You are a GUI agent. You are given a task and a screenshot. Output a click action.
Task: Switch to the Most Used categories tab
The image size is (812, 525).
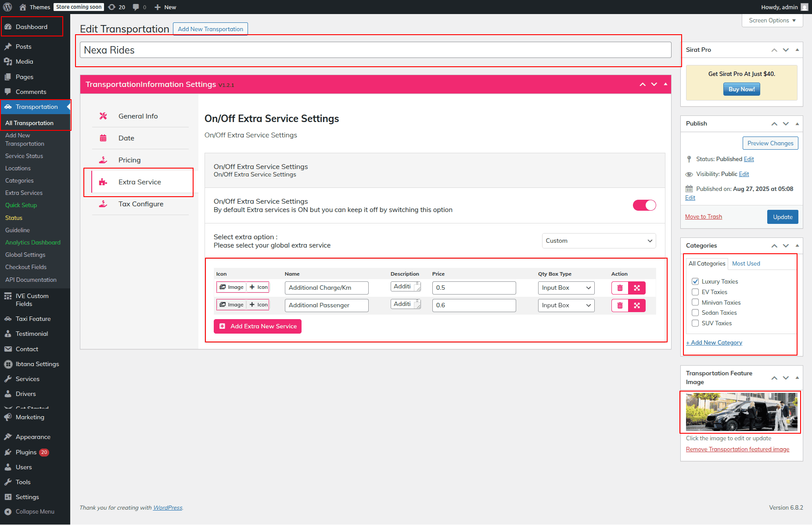click(746, 263)
